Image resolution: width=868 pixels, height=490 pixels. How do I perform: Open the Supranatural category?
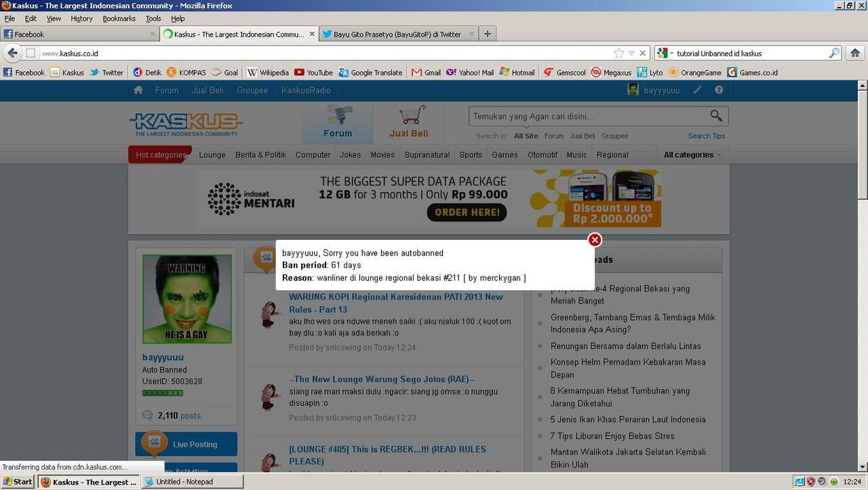pos(427,155)
